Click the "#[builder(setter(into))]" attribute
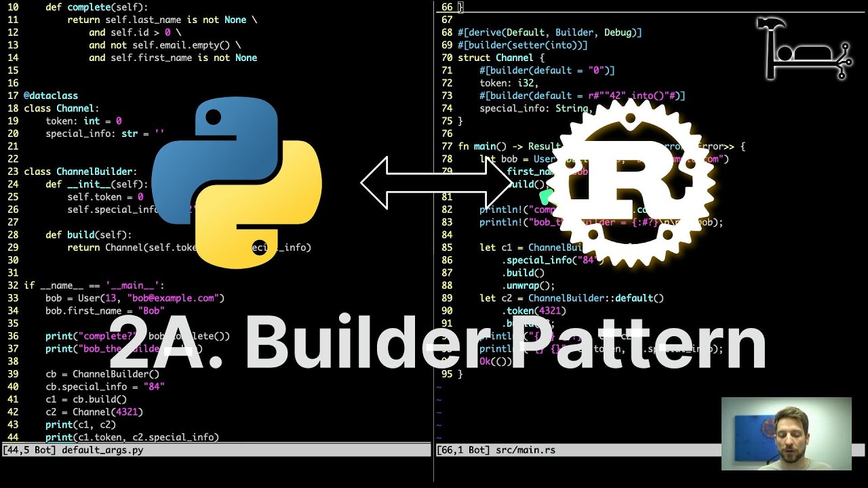This screenshot has width=868, height=488. pos(523,45)
